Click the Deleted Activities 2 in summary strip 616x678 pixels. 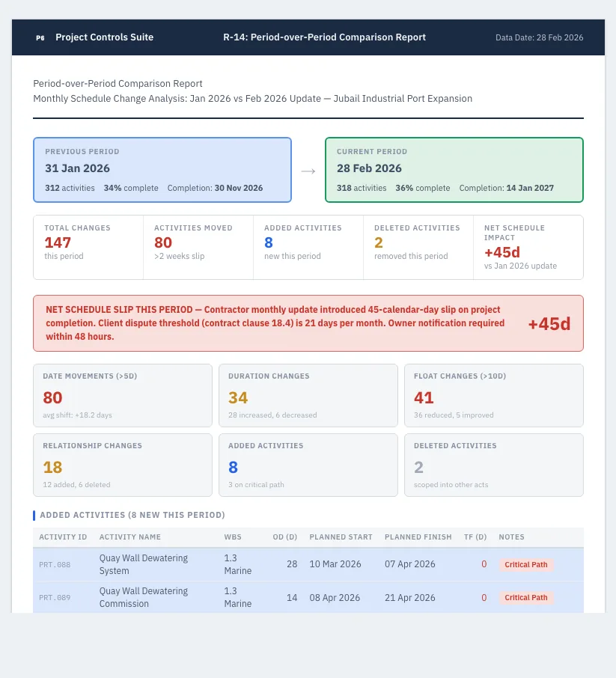379,242
